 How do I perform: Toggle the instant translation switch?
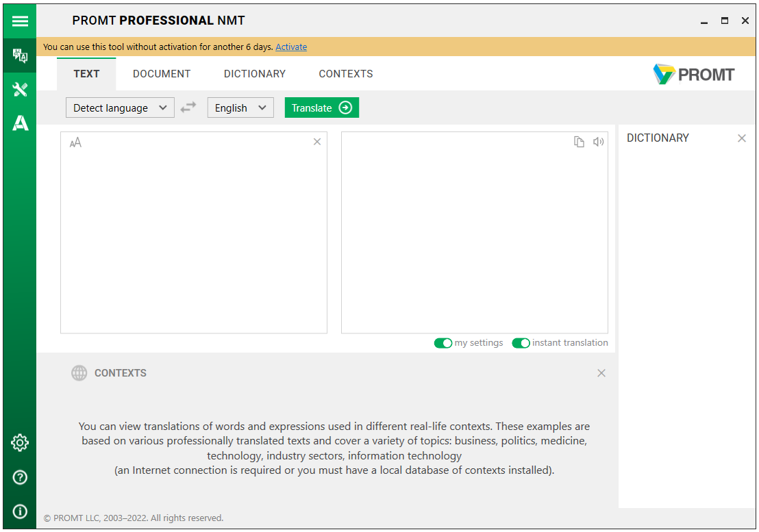click(521, 343)
